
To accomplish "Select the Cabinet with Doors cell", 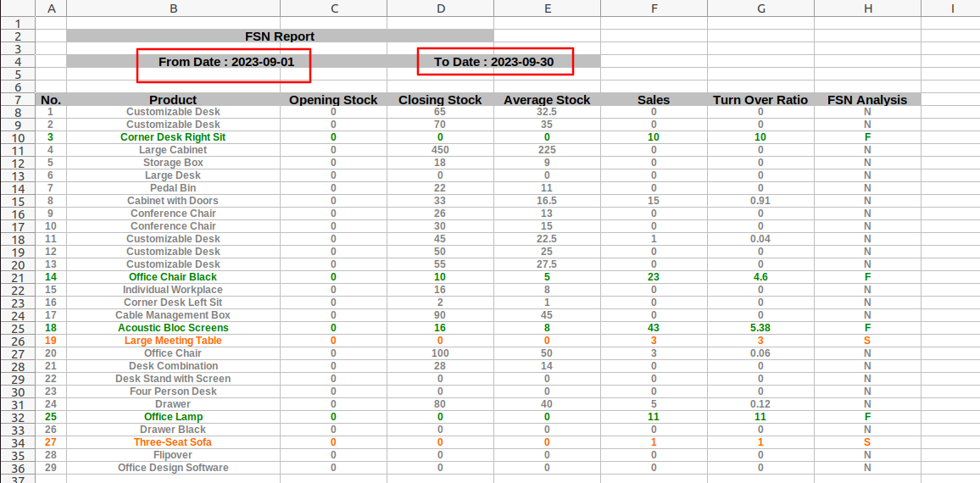I will point(173,201).
